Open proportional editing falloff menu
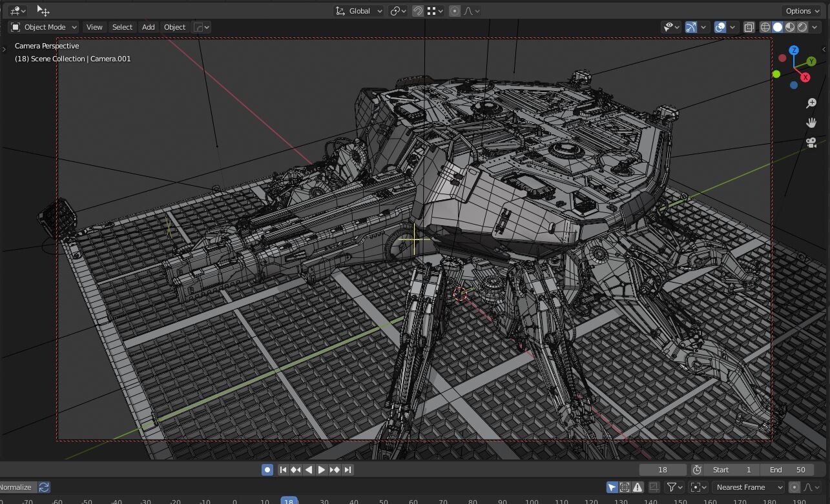Image resolution: width=830 pixels, height=504 pixels. pyautogui.click(x=472, y=10)
